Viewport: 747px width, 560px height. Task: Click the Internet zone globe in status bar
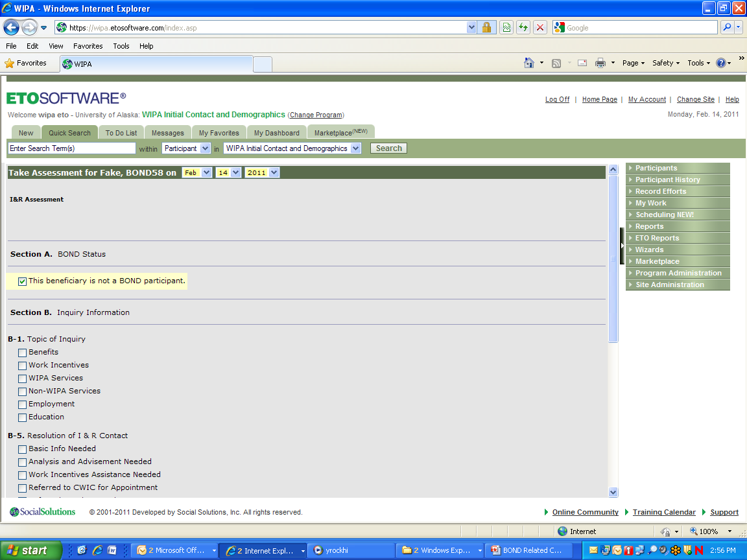point(563,531)
